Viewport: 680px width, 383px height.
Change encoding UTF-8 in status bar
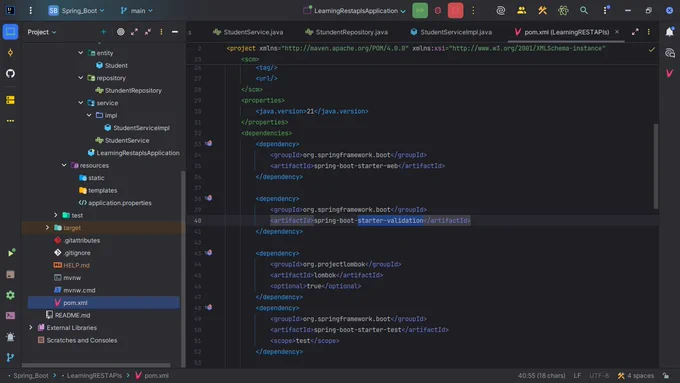pos(599,376)
